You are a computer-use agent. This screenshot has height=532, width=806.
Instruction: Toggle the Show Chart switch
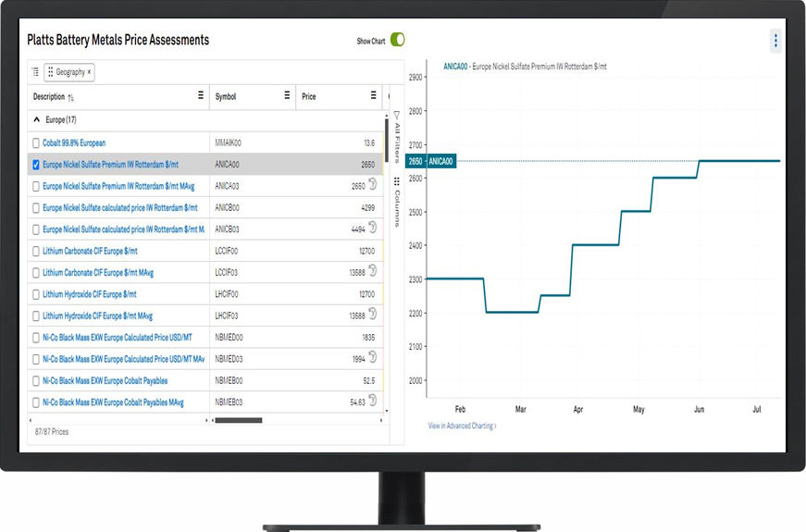pos(397,40)
